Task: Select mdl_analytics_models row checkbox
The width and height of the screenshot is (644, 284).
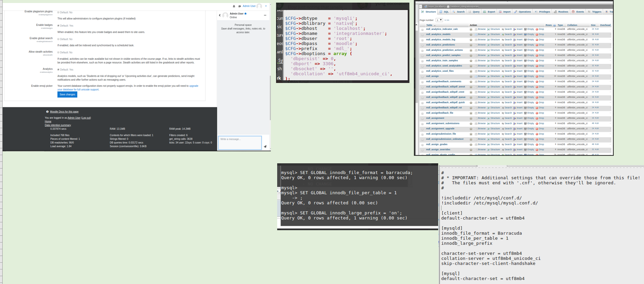Action: click(422, 35)
